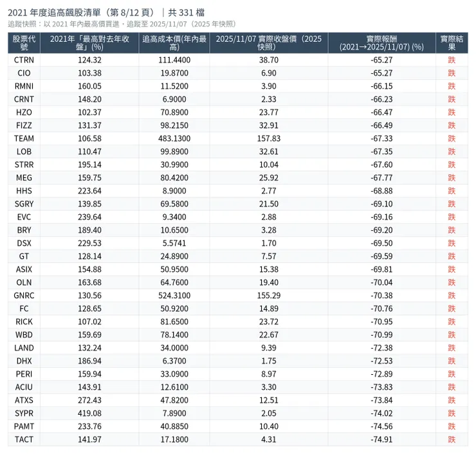Select the 2025/11/07 實際收盤價 column header
476x454 pixels.
click(x=269, y=43)
